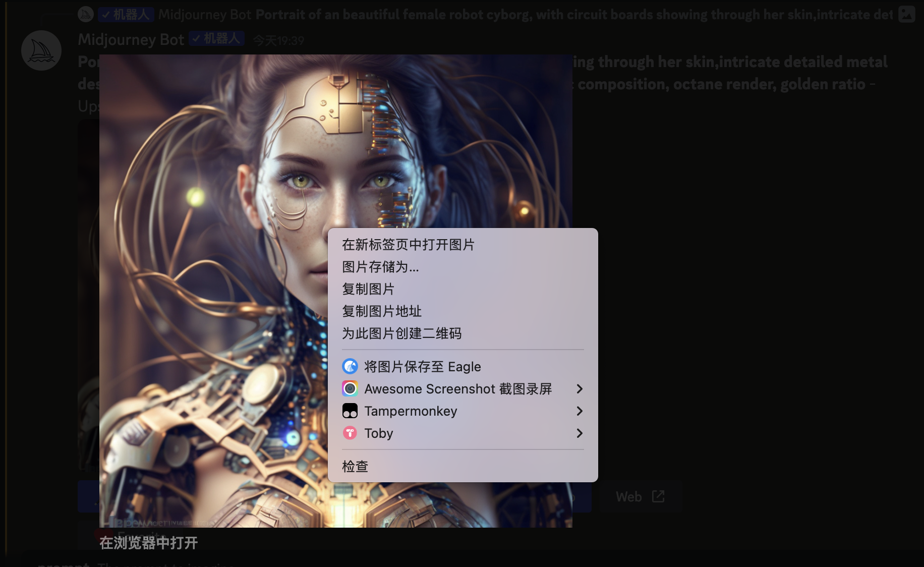This screenshot has width=924, height=567.
Task: Click the 复制图片 menu entry
Action: click(x=463, y=289)
